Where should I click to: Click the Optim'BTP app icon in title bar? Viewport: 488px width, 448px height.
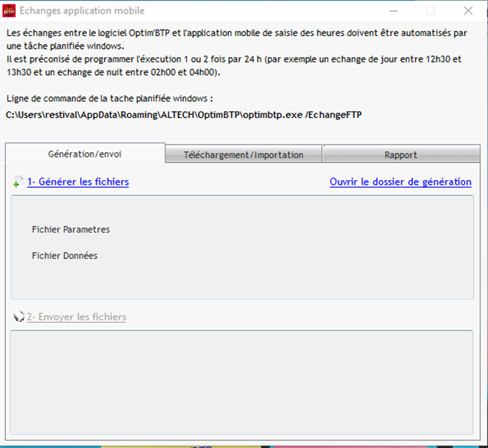tap(10, 11)
